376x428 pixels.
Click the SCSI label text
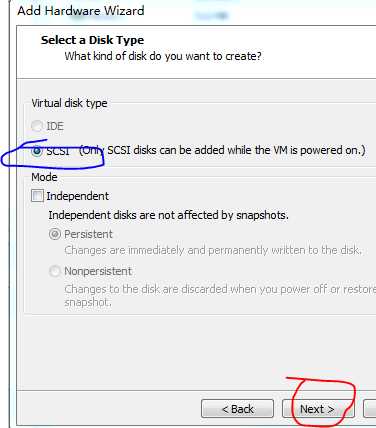(58, 151)
